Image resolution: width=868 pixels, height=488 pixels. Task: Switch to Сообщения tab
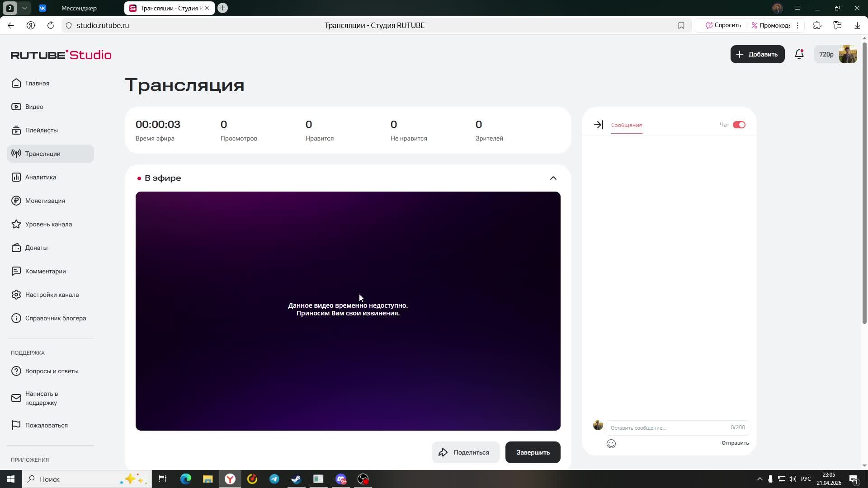pyautogui.click(x=626, y=125)
